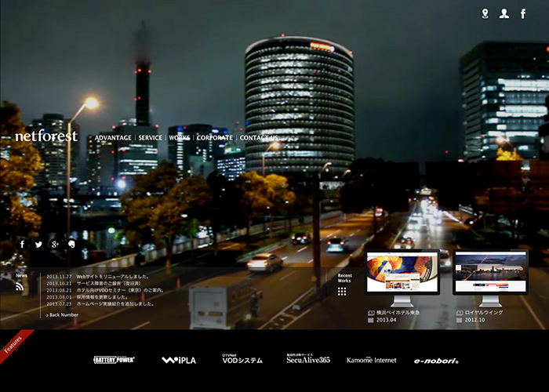Open the e-nobori logo
Screen dimensions: 549x392
point(436,361)
